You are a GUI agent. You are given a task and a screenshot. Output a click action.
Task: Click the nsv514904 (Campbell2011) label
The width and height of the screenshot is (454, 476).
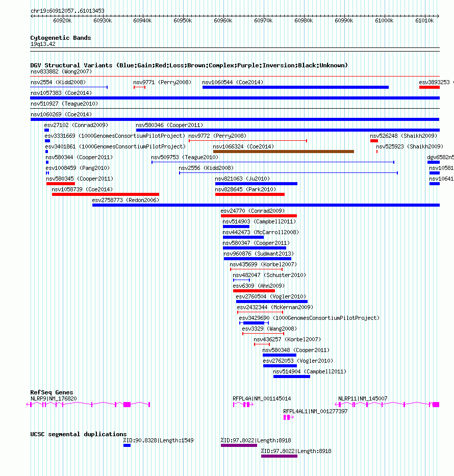click(310, 371)
